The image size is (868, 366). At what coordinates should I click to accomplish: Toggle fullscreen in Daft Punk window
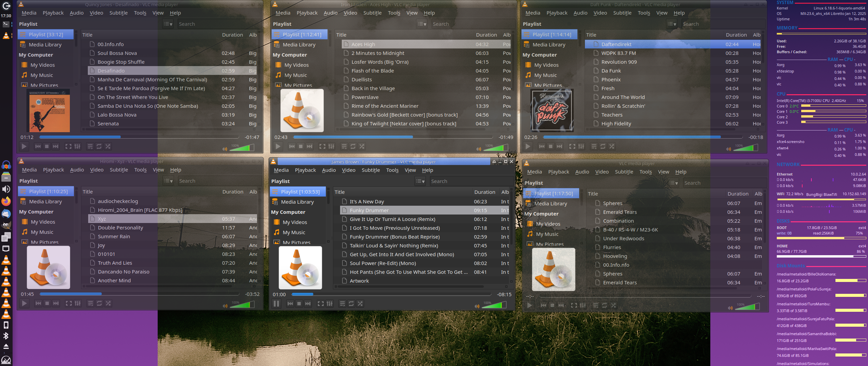(x=572, y=146)
